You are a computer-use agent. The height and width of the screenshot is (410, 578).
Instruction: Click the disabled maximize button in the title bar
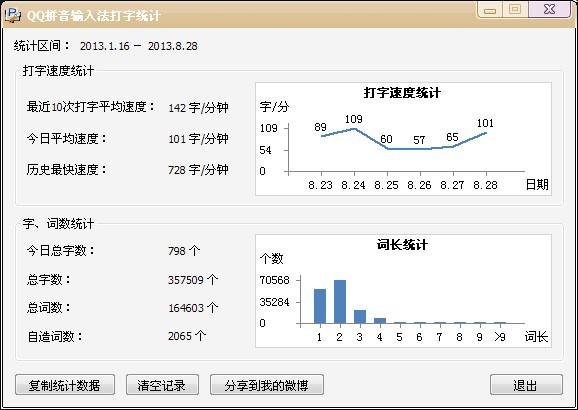[515, 9]
